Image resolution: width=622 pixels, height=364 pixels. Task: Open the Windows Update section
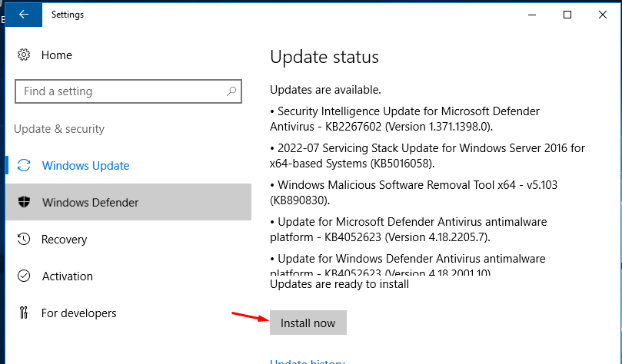click(85, 166)
